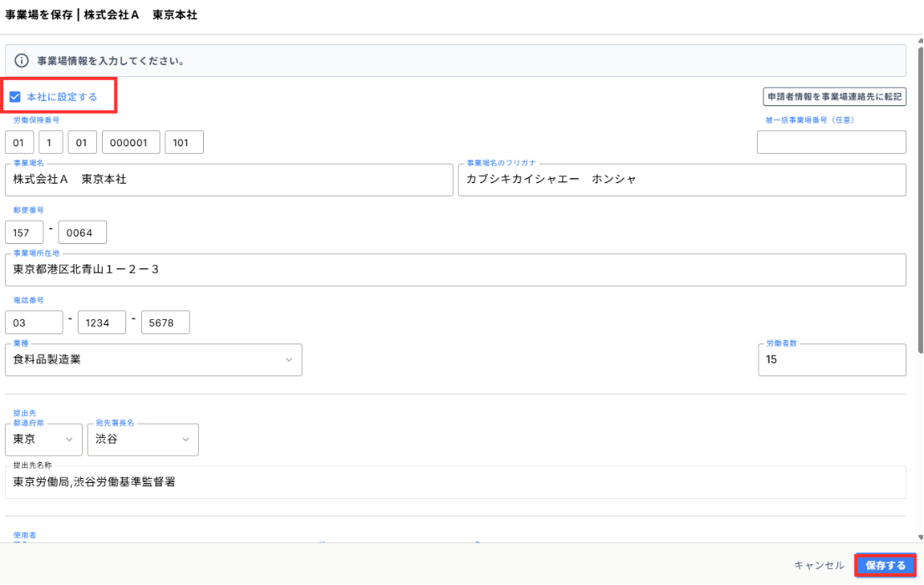The height and width of the screenshot is (585, 924).
Task: Click the phone number field showing 5678
Action: coord(165,323)
